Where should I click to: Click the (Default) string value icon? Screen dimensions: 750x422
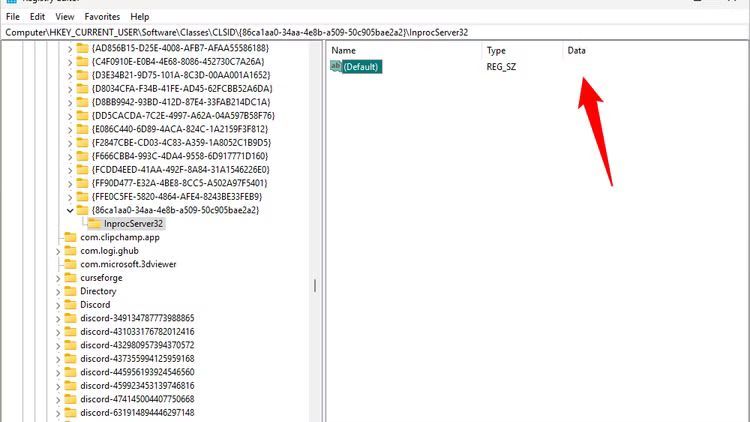335,67
